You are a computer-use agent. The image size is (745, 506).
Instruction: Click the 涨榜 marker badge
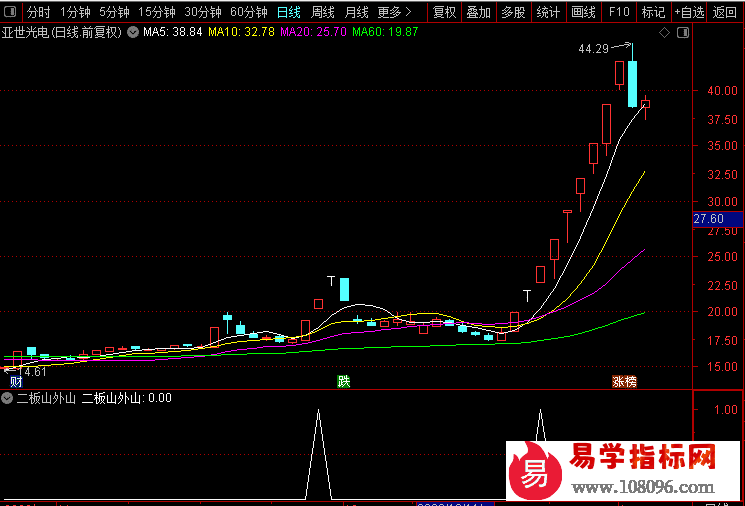(x=625, y=382)
